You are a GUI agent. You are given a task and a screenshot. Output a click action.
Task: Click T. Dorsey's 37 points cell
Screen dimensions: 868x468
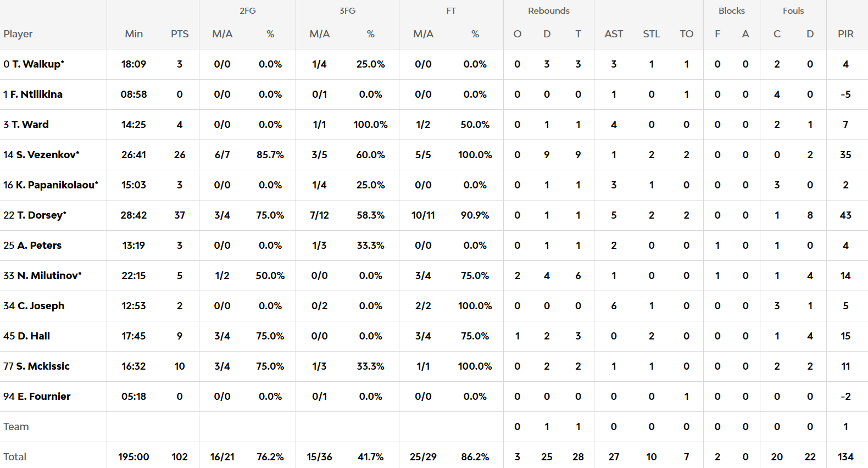point(180,215)
